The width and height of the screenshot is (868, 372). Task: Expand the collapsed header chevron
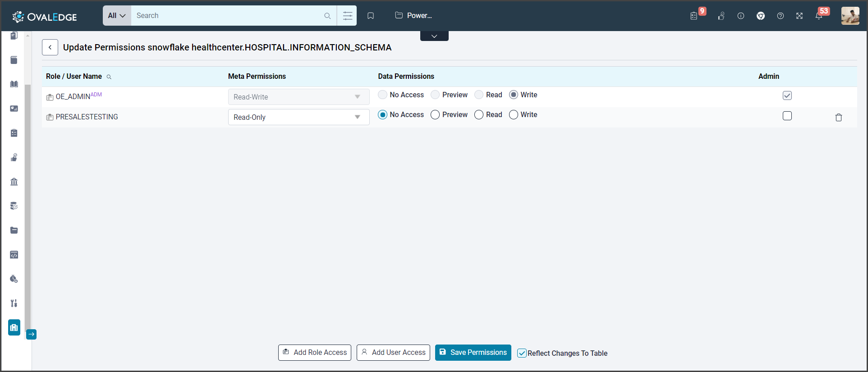click(x=434, y=36)
